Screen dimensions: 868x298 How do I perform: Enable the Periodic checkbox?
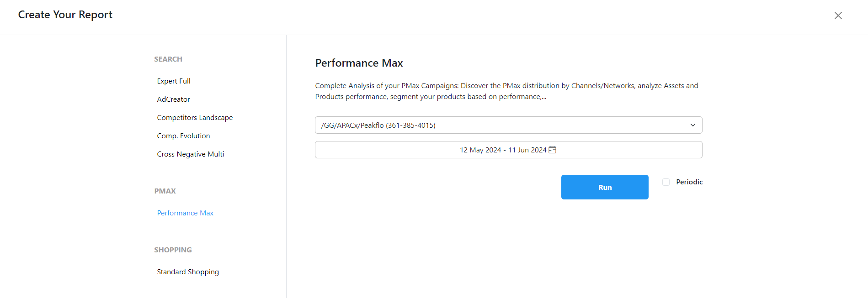coord(666,182)
